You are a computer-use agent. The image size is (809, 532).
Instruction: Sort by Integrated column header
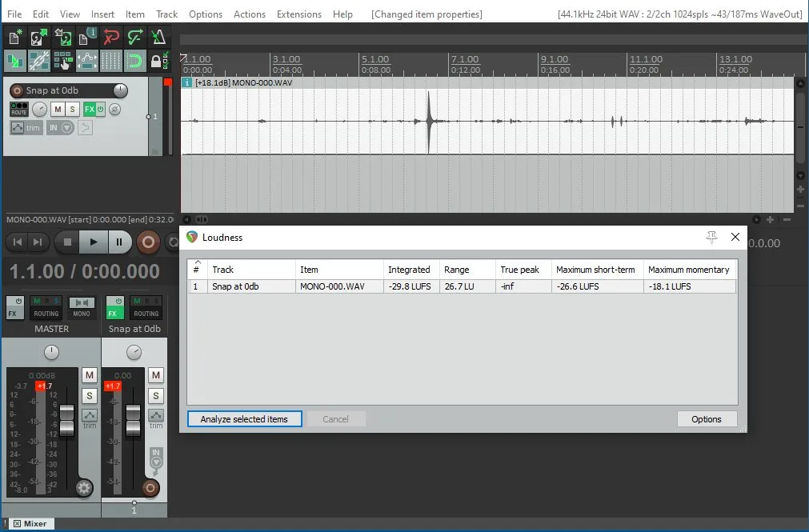coord(411,270)
